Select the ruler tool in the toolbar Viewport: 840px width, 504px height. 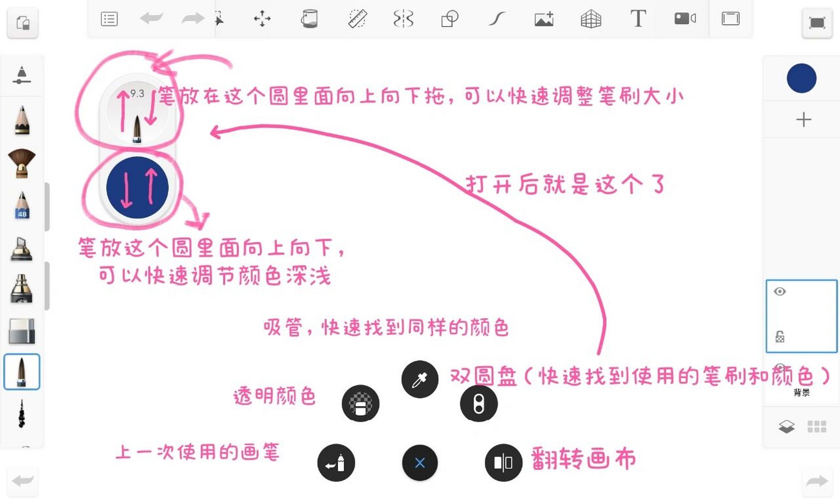358,18
